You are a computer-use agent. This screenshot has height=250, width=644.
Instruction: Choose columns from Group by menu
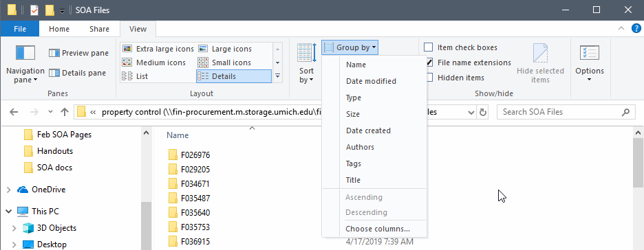(x=378, y=229)
